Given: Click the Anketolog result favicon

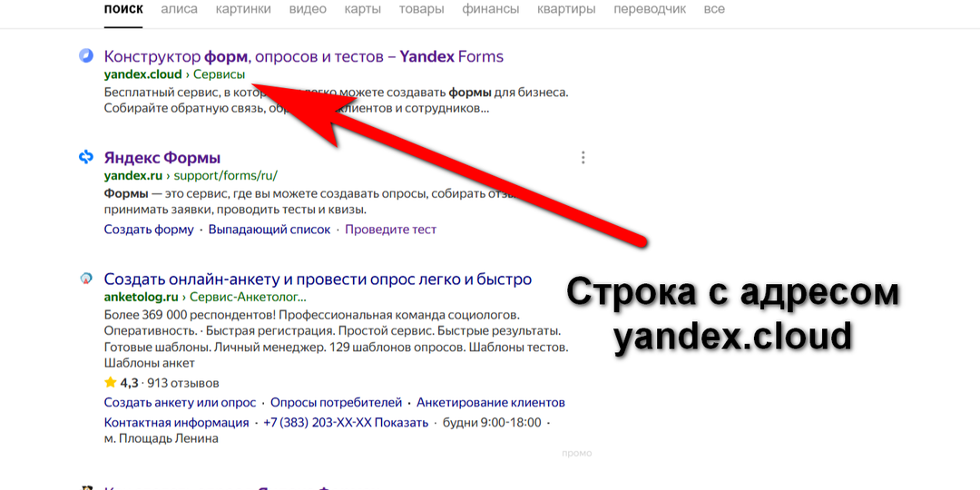Looking at the screenshot, I should point(85,279).
